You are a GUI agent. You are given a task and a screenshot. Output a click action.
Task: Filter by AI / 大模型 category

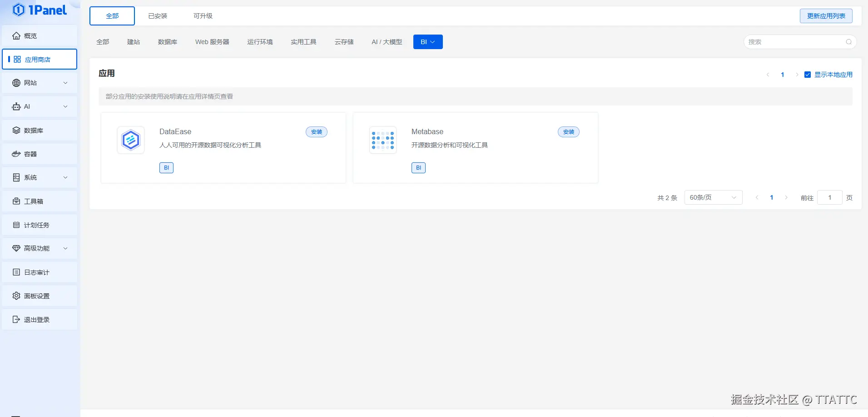tap(387, 42)
